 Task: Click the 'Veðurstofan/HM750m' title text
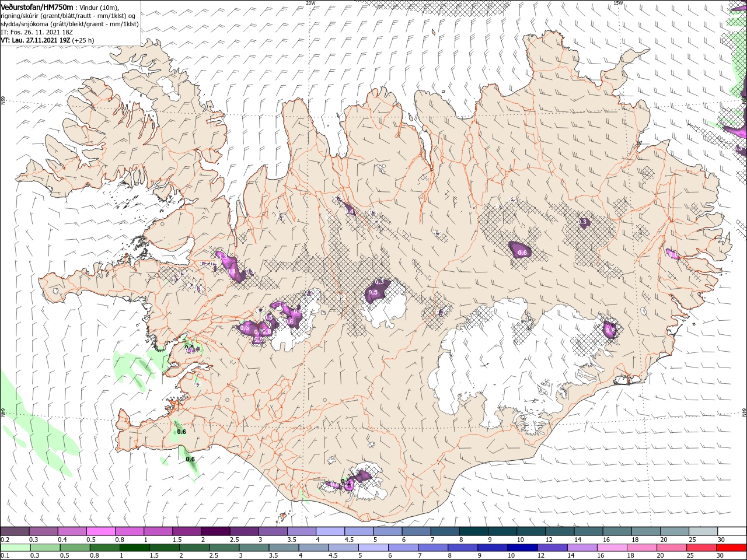(37, 6)
